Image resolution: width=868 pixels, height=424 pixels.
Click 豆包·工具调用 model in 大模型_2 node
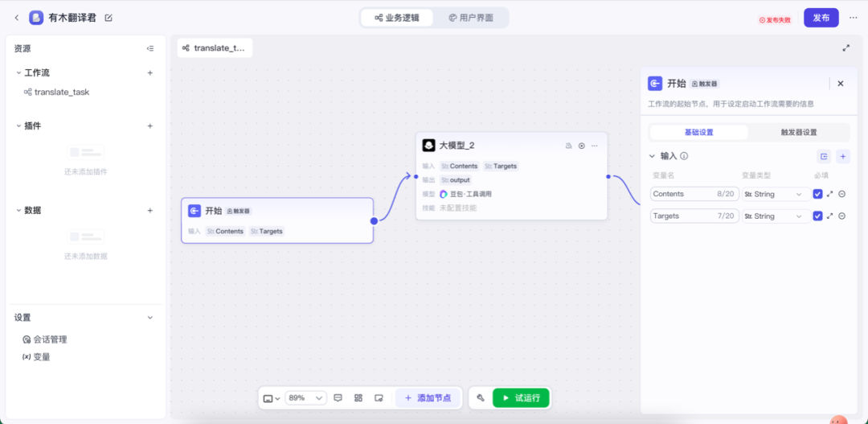pos(465,194)
